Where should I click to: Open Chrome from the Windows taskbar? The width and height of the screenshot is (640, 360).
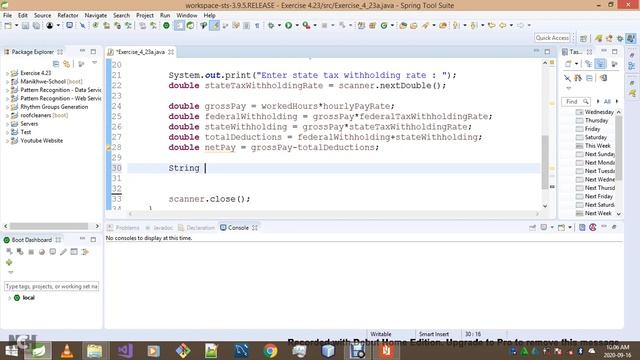tap(270, 351)
